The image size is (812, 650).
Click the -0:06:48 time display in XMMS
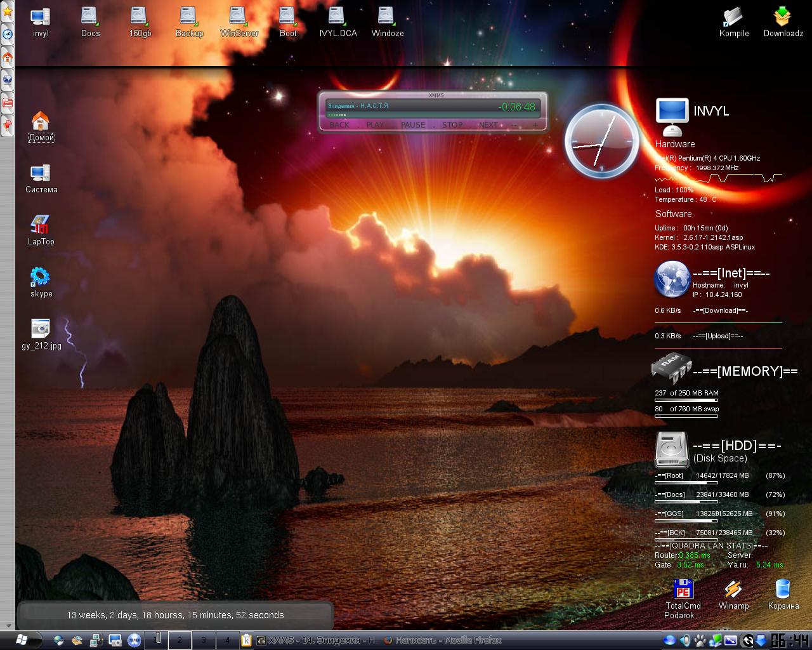516,107
